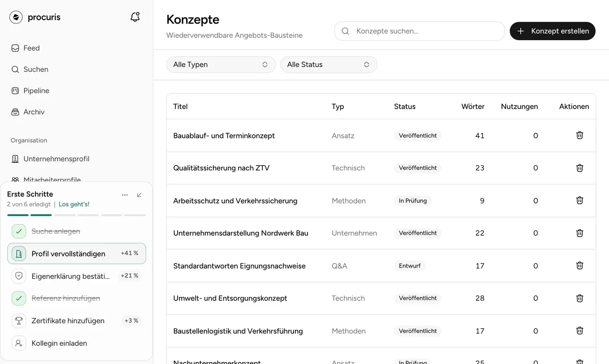Open the Alle Typen filter dropdown
Viewport: 609px width, 364px height.
[221, 65]
